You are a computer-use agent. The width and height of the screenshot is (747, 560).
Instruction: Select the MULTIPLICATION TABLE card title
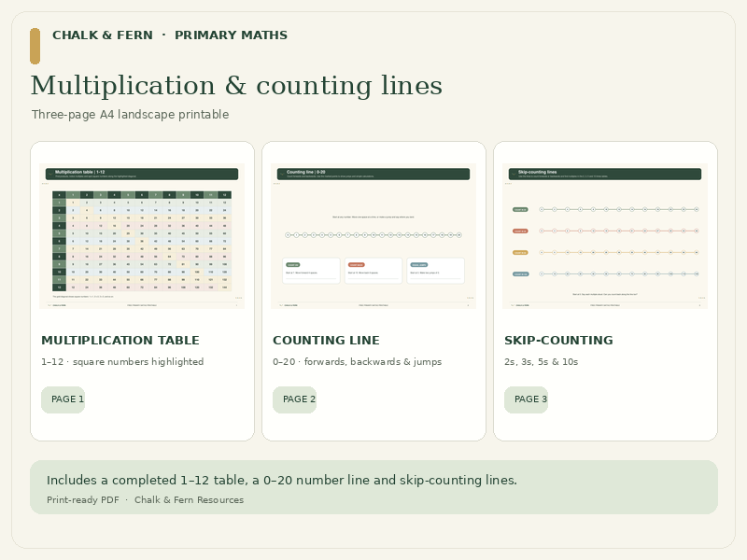pos(120,341)
